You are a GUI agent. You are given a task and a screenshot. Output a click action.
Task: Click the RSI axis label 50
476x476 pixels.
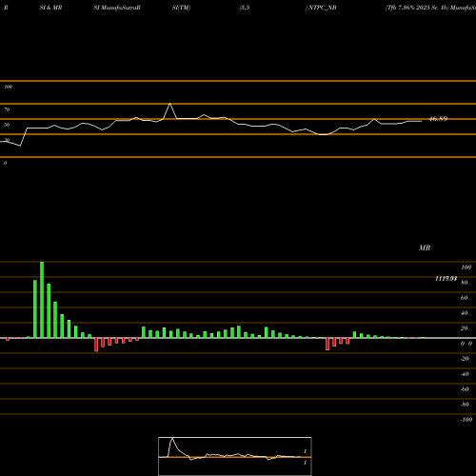coord(7,125)
